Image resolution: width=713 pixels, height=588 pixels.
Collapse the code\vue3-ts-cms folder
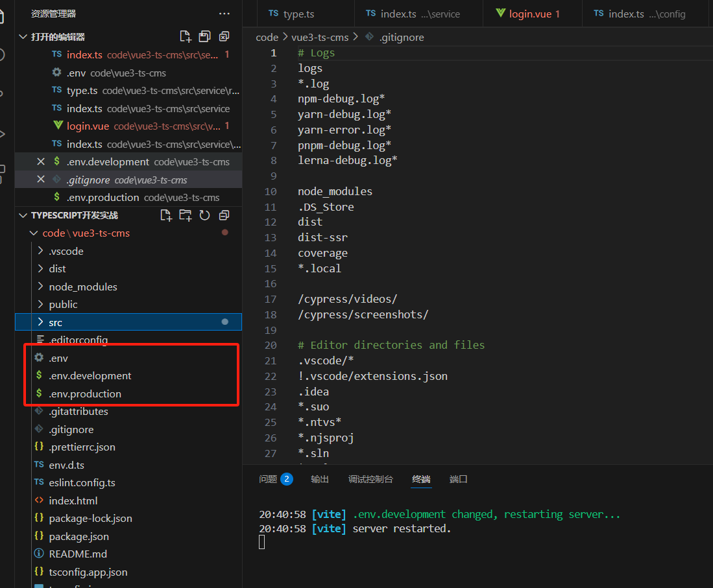[x=34, y=233]
